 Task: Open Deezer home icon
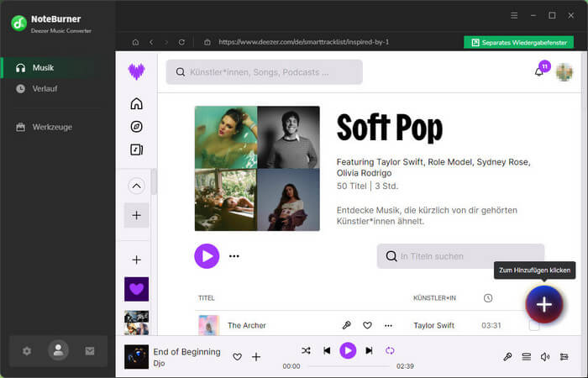tap(136, 103)
